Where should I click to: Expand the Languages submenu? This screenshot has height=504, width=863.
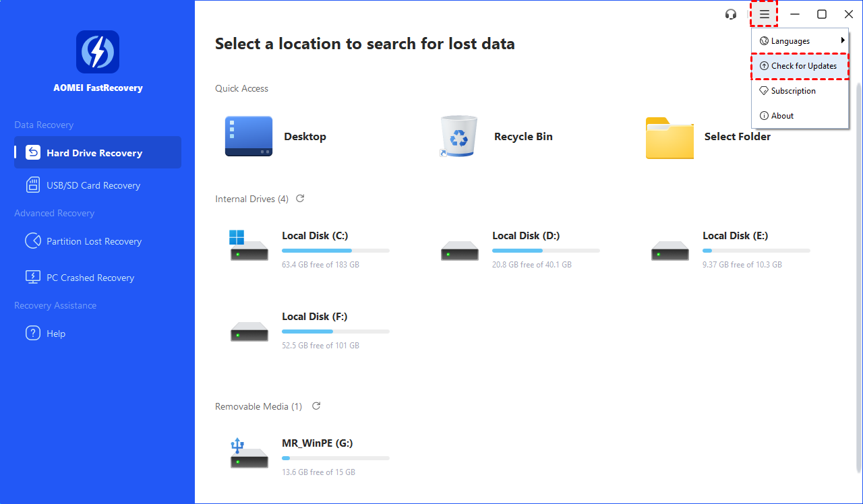(x=800, y=41)
